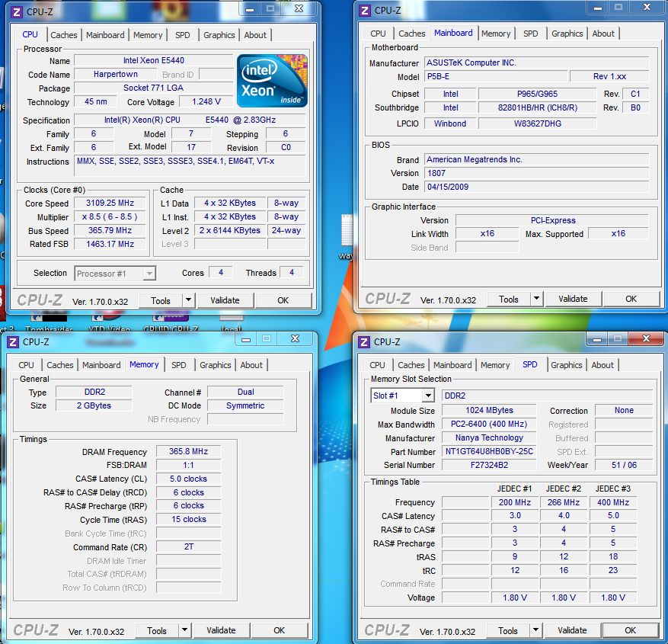This screenshot has height=644, width=668.
Task: Click CPU-Z app icon in Mainboard window titlebar
Action: (x=365, y=11)
